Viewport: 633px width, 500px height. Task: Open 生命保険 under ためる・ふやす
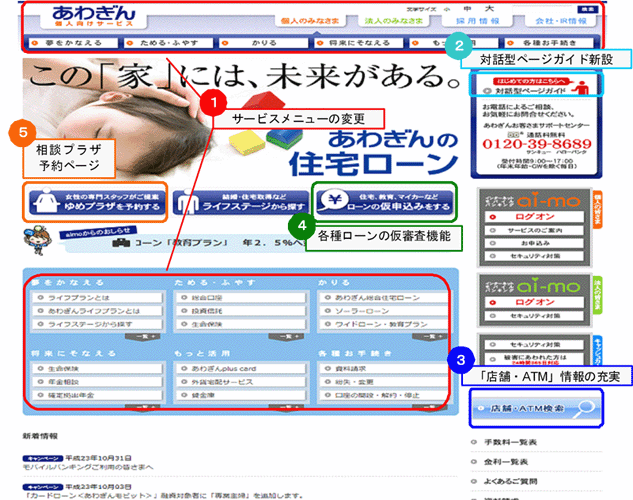[x=241, y=324]
